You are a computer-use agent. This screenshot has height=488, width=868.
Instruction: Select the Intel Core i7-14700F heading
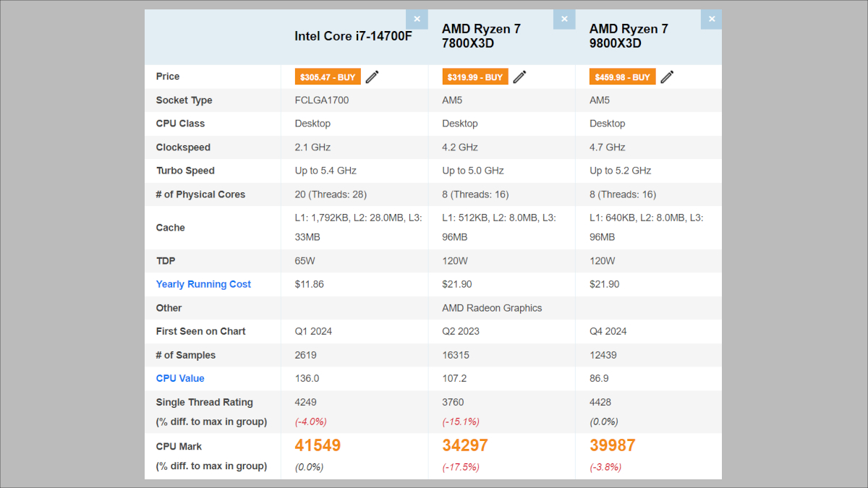(353, 36)
